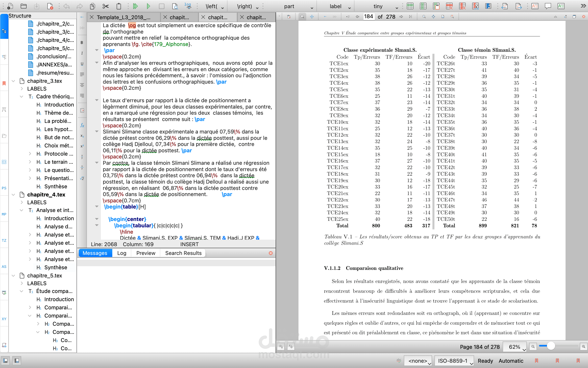Open the View Log icon in toolbar
This screenshot has width=588, height=368.
coord(188,6)
